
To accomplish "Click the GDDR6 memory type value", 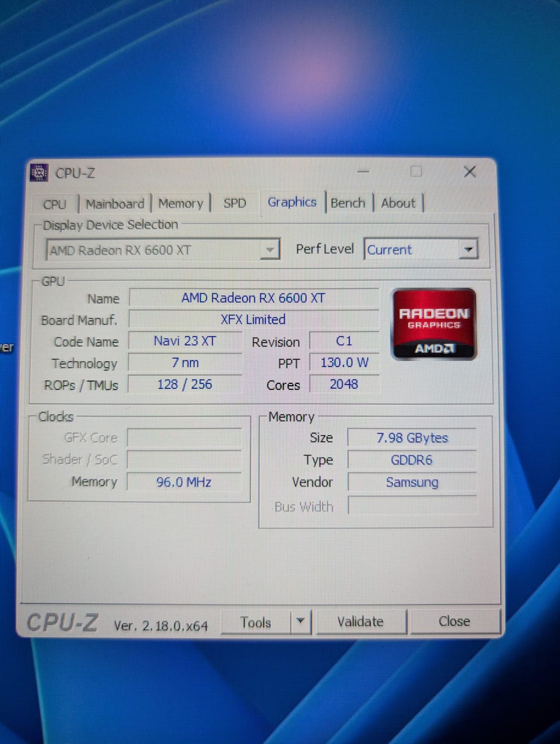I will pyautogui.click(x=412, y=460).
